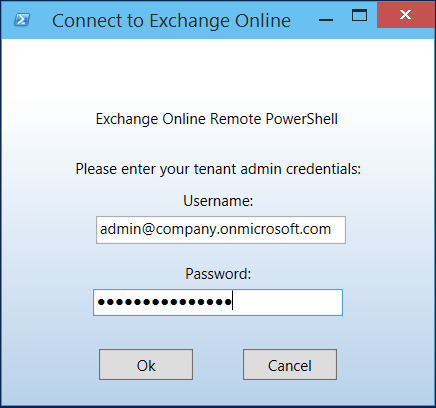Viewport: 436px width, 408px height.
Task: Click the PowerShell icon in the title bar
Action: [22, 20]
